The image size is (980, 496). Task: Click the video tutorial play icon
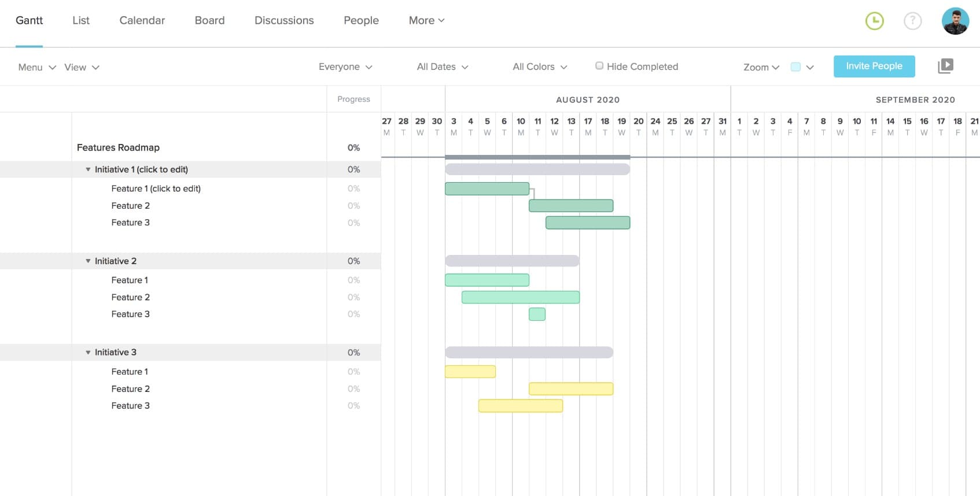pyautogui.click(x=945, y=66)
